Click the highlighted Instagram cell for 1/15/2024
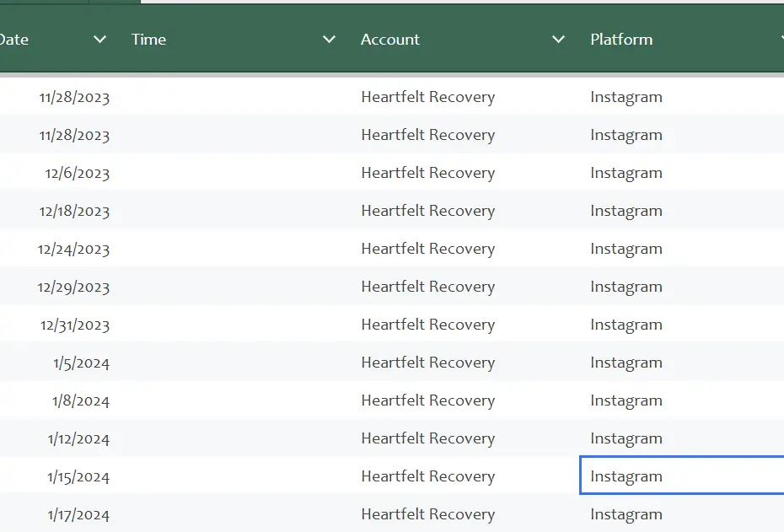The width and height of the screenshot is (784, 532). coord(682,475)
